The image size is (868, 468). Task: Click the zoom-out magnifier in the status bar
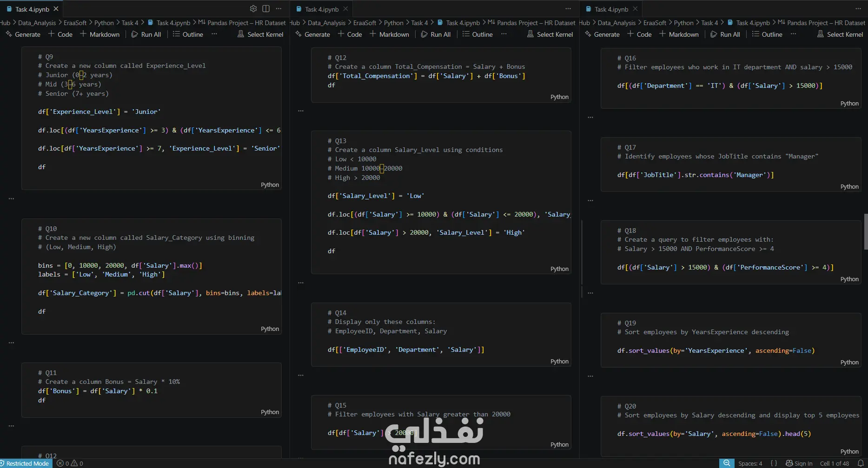click(727, 463)
